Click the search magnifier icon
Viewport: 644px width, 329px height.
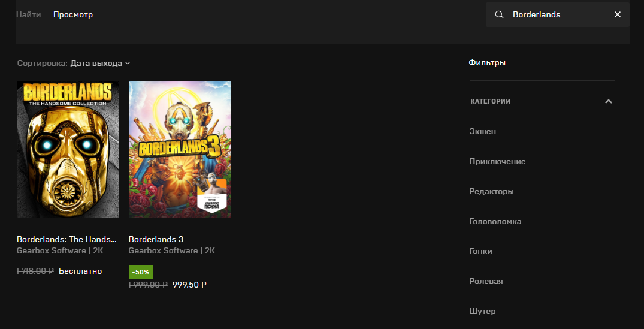(499, 15)
